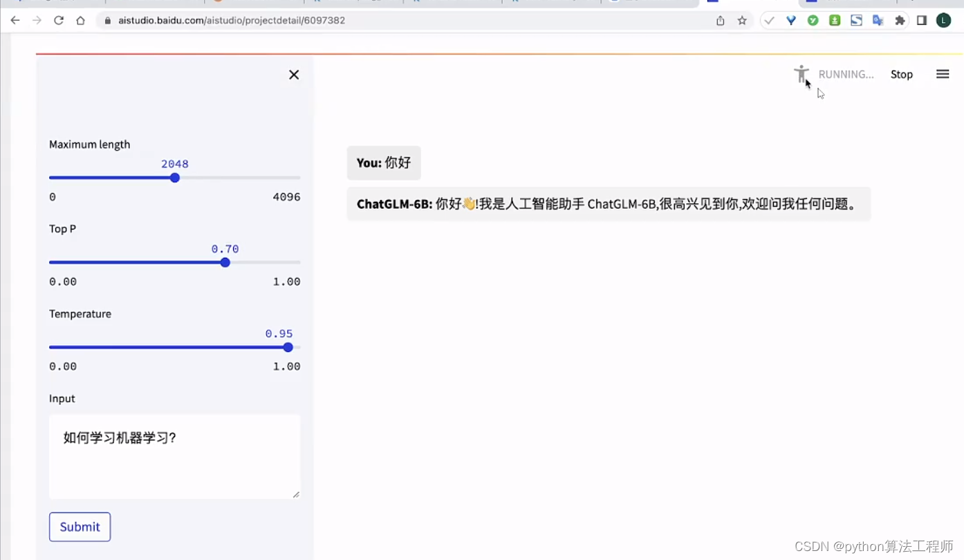Share this page via share icon
This screenshot has height=560, width=964.
pyautogui.click(x=721, y=21)
